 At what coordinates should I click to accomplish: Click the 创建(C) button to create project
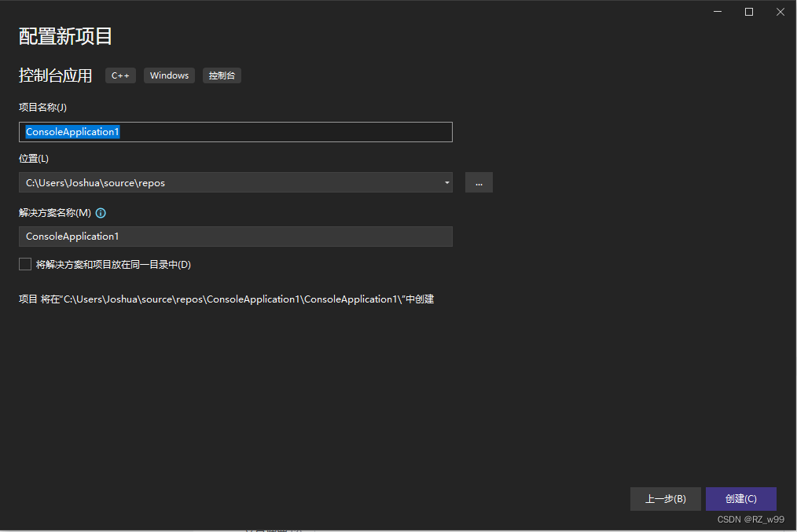pos(740,498)
